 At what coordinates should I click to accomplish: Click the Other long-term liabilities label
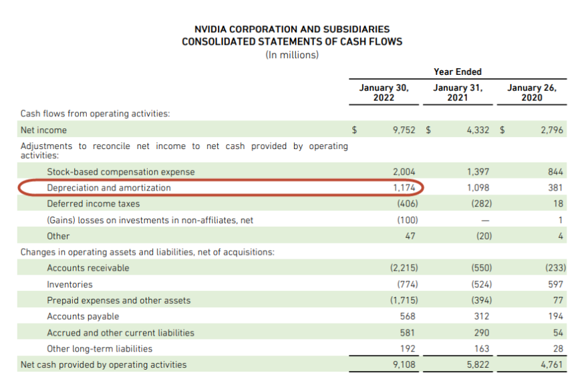pos(100,348)
